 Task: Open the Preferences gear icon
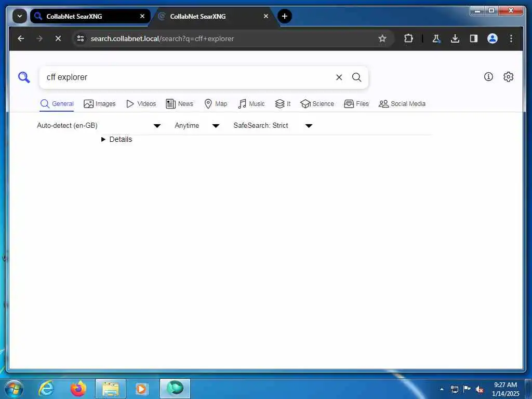508,77
